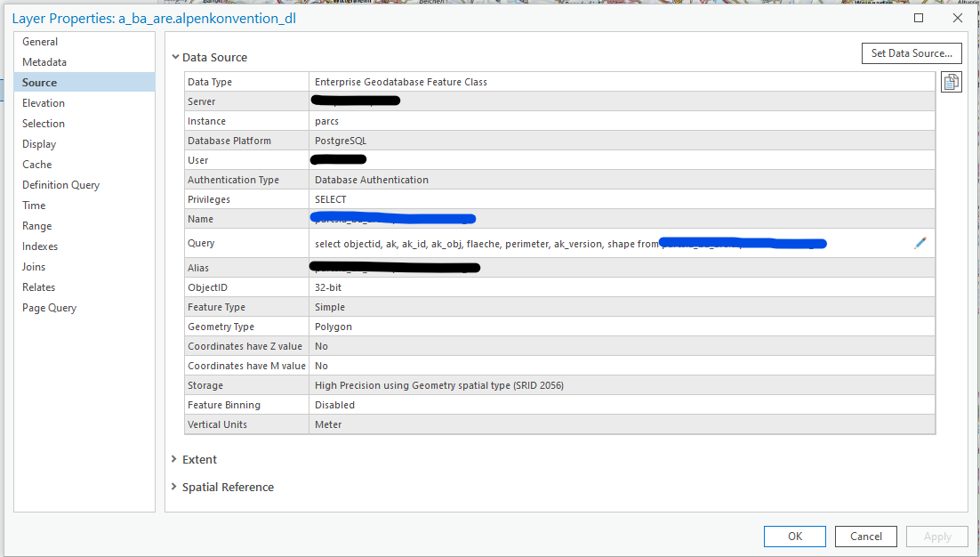Click the Set Data Source button

912,53
